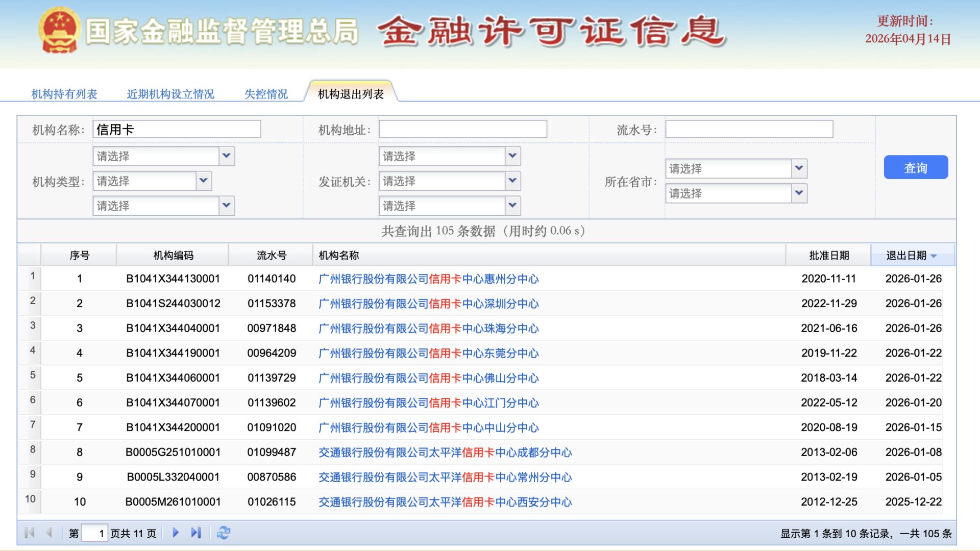Image resolution: width=980 pixels, height=551 pixels.
Task: Jump to the first page of results
Action: [31, 532]
